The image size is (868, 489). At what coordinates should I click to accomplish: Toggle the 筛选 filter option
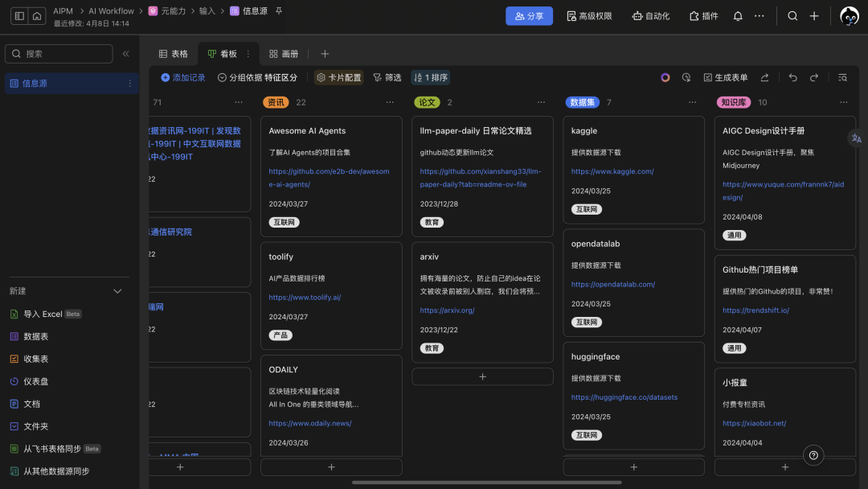tap(387, 78)
